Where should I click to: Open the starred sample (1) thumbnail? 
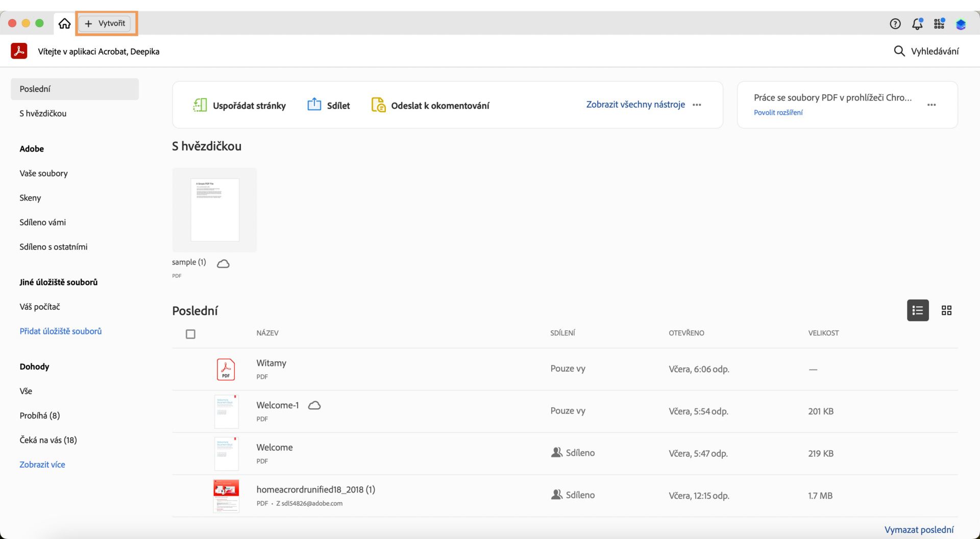tap(214, 210)
